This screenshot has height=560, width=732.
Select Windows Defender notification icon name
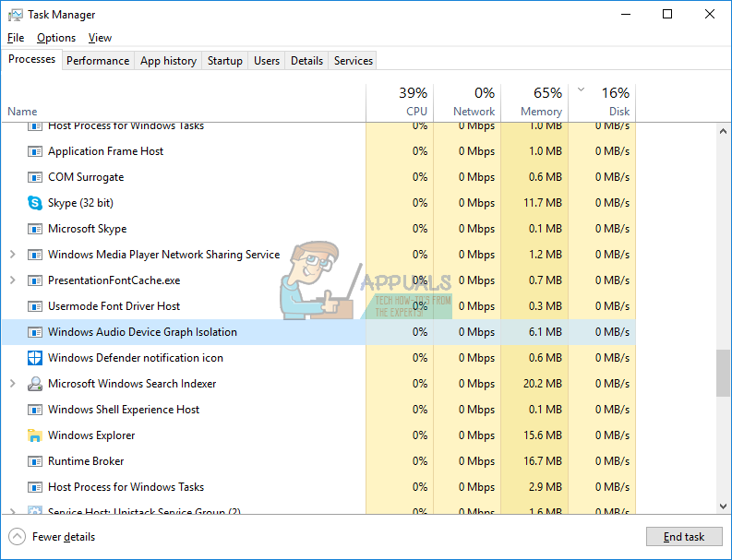click(x=136, y=358)
